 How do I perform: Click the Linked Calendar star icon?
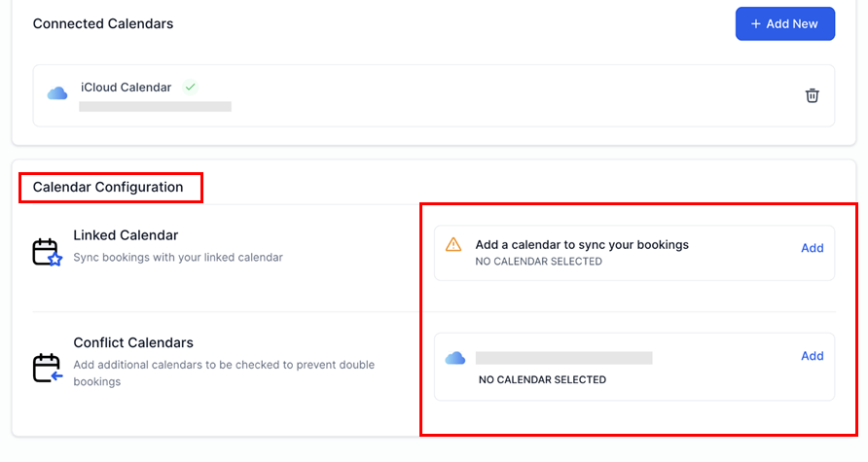pyautogui.click(x=47, y=253)
